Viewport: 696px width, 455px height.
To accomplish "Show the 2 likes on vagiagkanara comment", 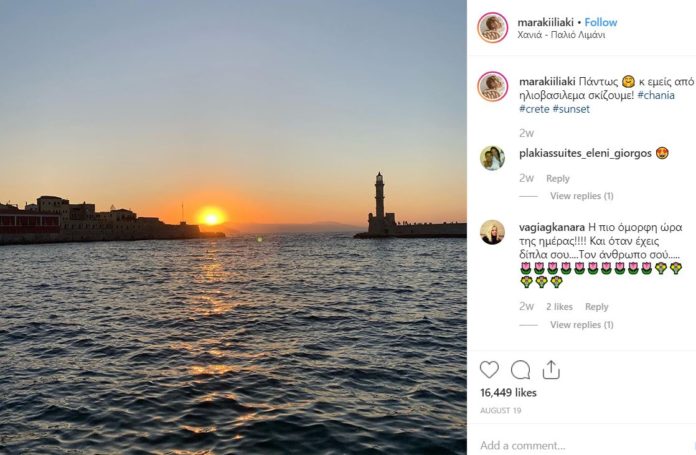I will click(560, 307).
